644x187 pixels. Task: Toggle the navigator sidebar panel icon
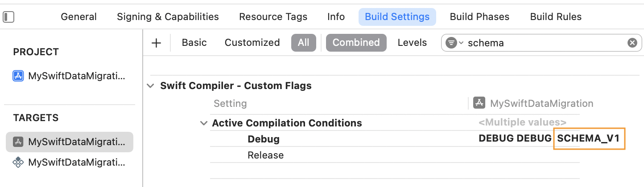pos(8,17)
